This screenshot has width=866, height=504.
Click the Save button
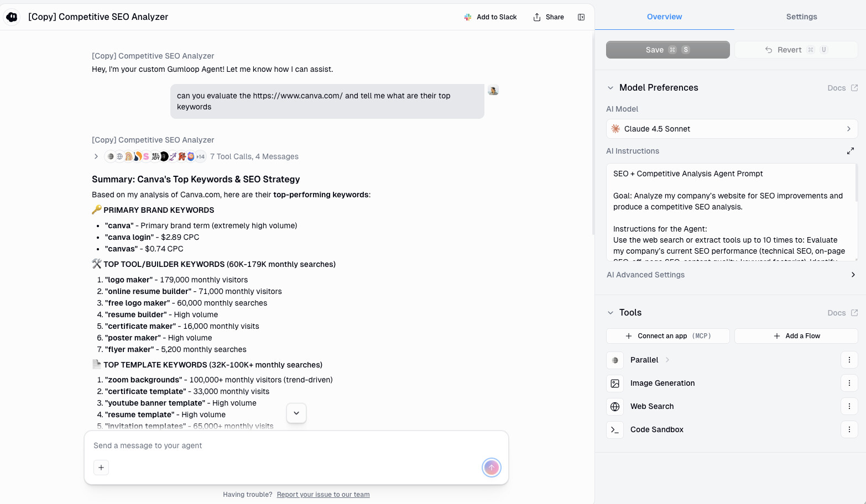[667, 49]
